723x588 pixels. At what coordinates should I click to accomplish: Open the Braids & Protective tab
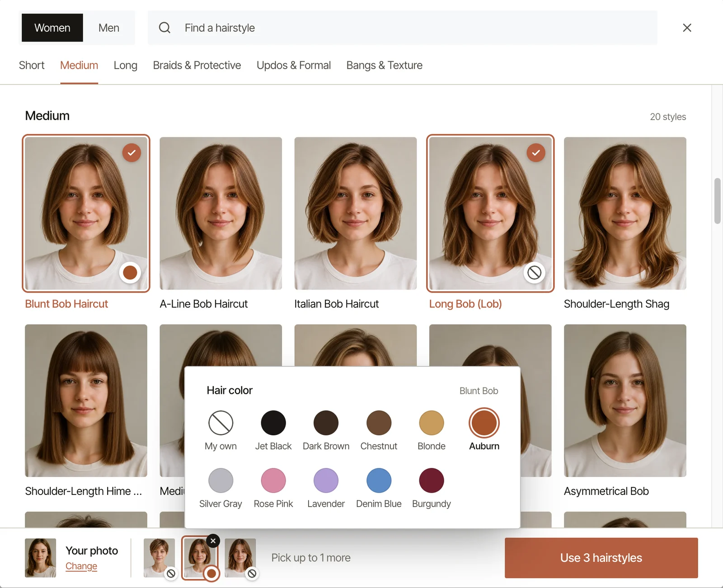click(197, 65)
